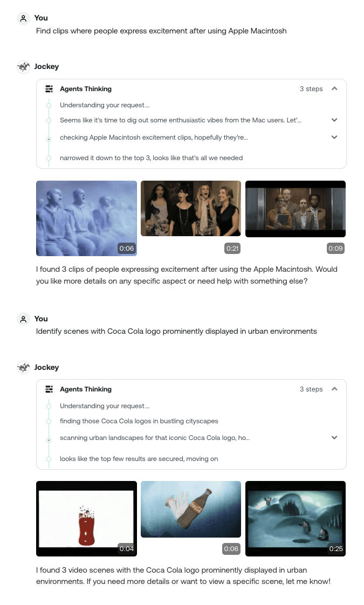Click 'looks like the top few results are secured' step
This screenshot has height=605, width=364.
pos(139,459)
